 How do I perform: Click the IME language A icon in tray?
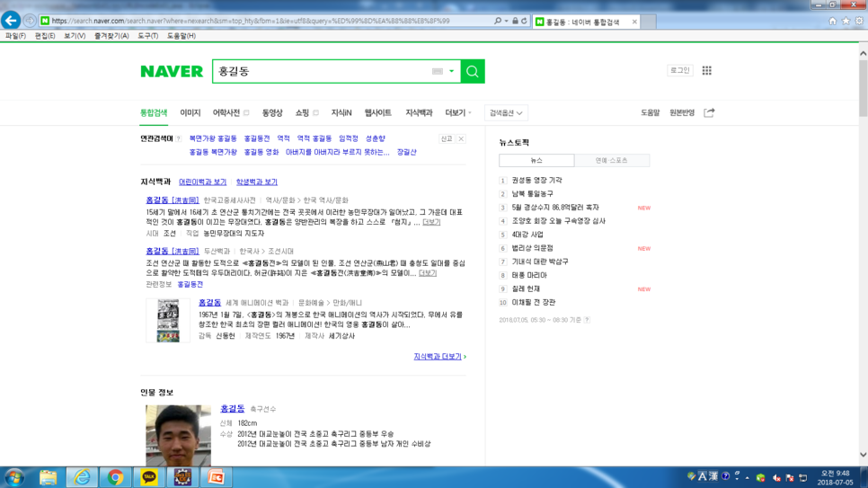click(x=703, y=476)
